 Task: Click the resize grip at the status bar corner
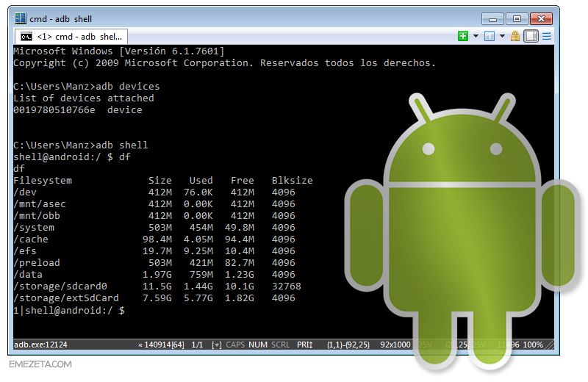pos(550,345)
